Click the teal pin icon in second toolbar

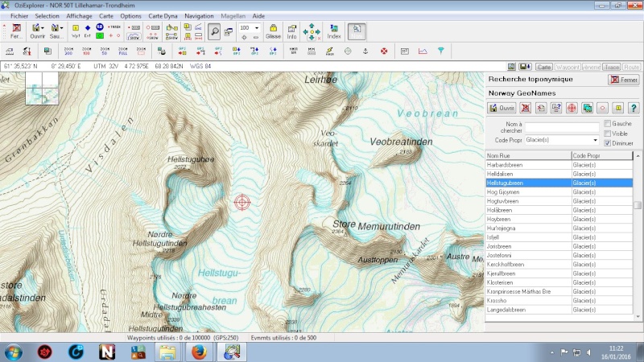click(440, 51)
